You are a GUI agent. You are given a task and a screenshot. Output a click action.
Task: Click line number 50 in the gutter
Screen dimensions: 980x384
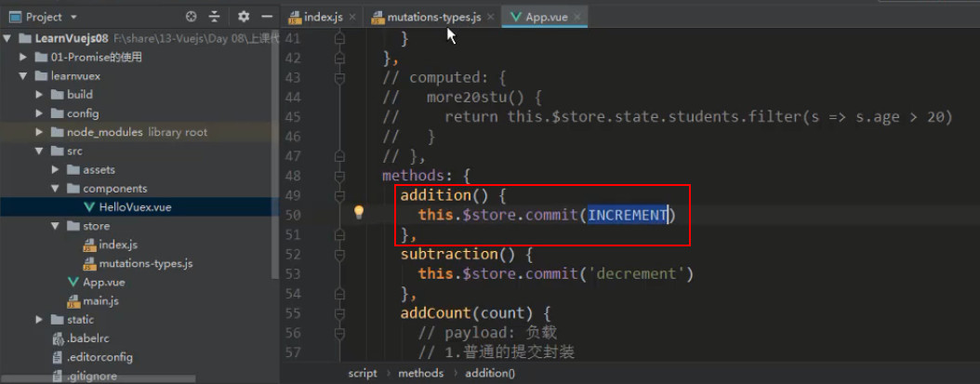coord(293,215)
